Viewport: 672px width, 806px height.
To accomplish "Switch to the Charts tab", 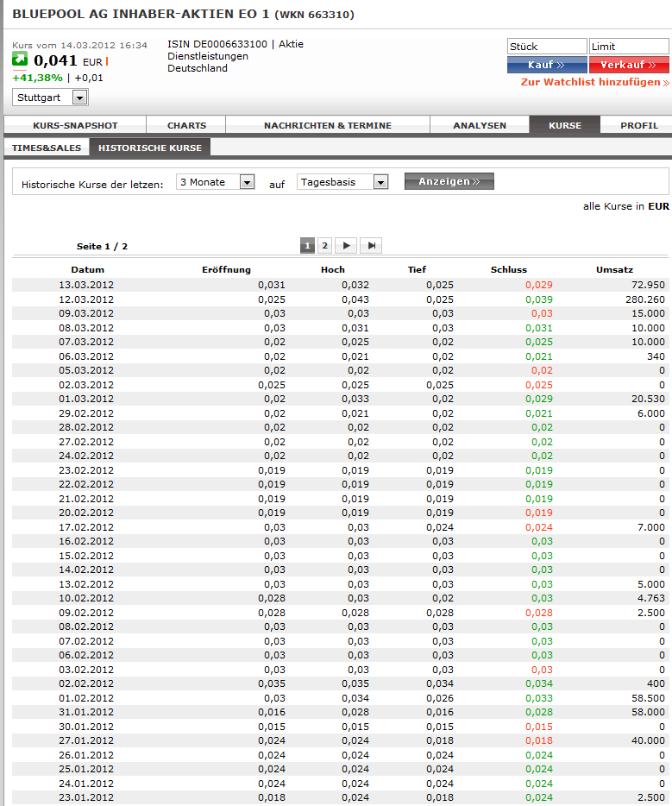I will (186, 125).
